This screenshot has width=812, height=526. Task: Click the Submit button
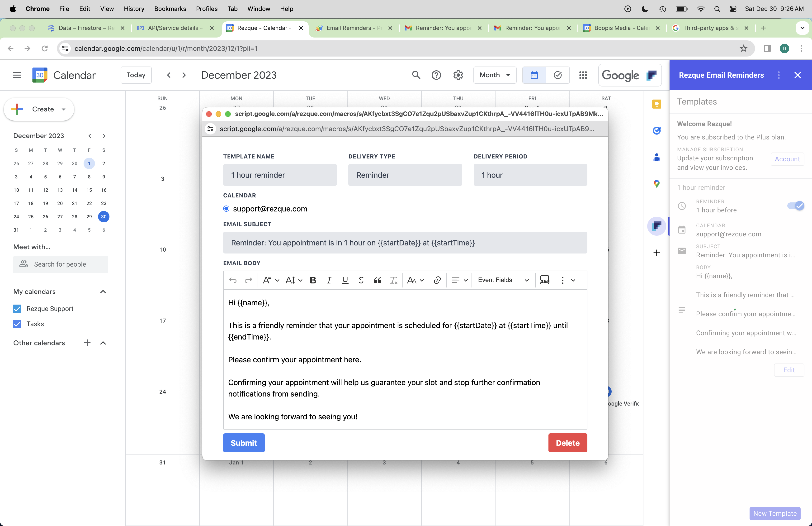coord(244,443)
